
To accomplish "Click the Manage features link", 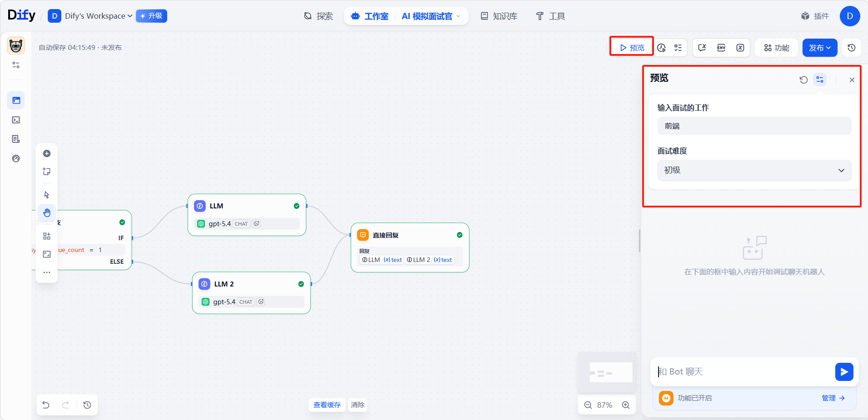I will 833,398.
